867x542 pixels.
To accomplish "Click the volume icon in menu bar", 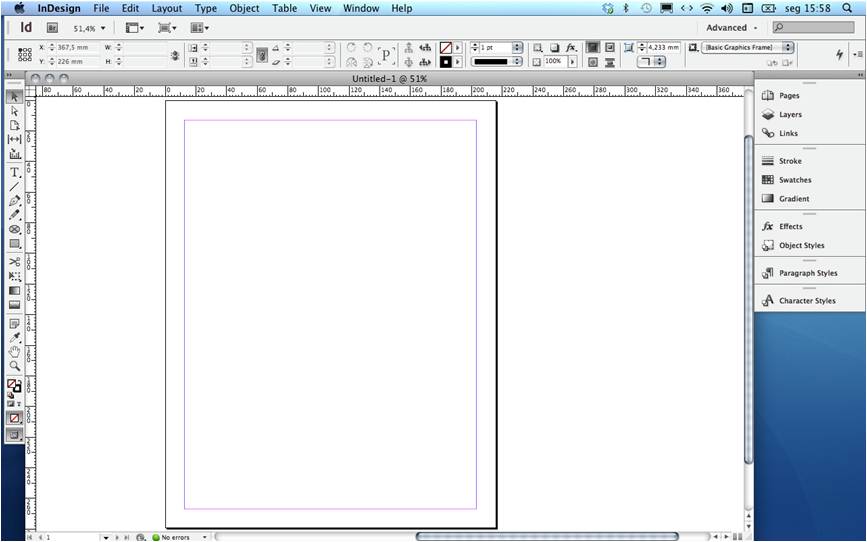I will (x=727, y=8).
